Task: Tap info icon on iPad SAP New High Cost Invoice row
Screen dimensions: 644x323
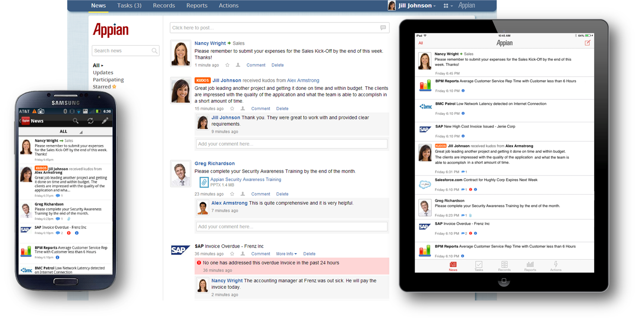Action: [x=463, y=136]
